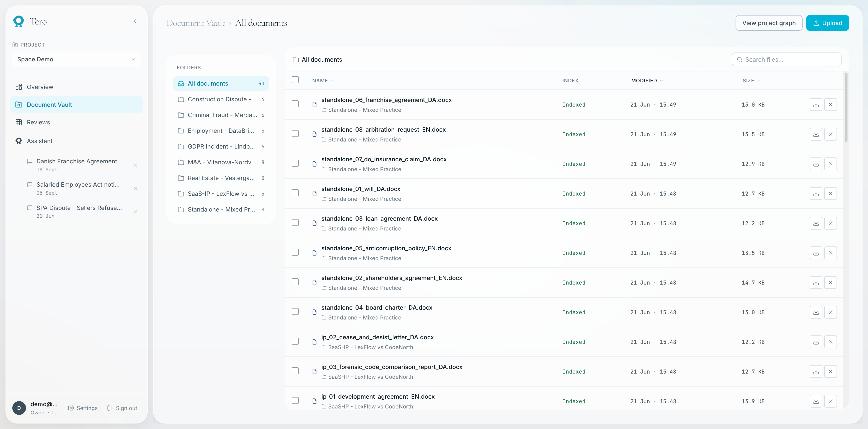Go to Reviews in the sidebar

[x=76, y=123]
